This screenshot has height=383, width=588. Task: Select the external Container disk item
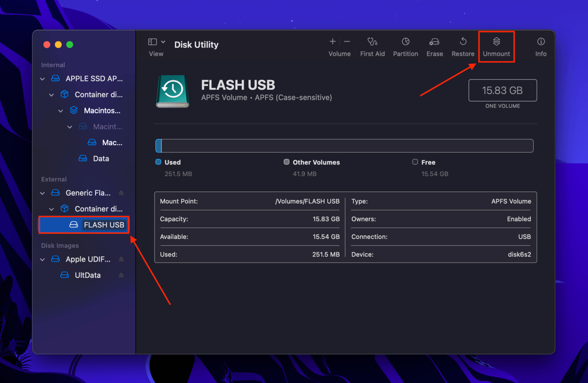(x=99, y=209)
